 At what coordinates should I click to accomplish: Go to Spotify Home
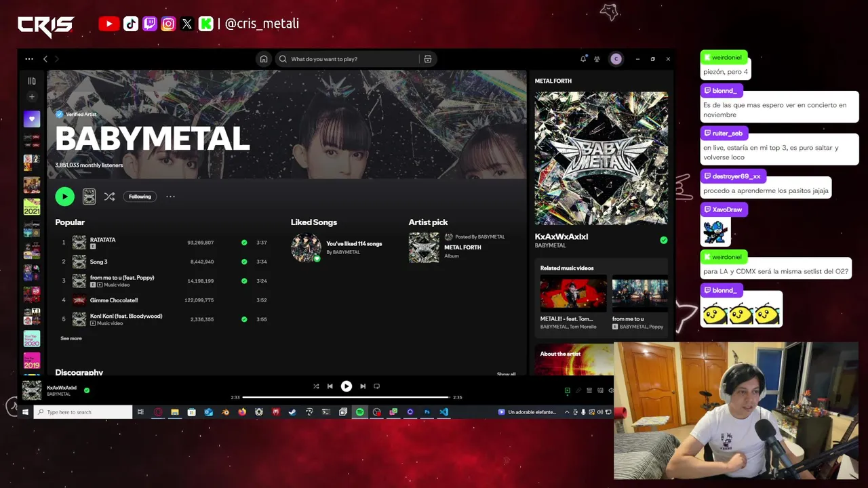[x=264, y=59]
